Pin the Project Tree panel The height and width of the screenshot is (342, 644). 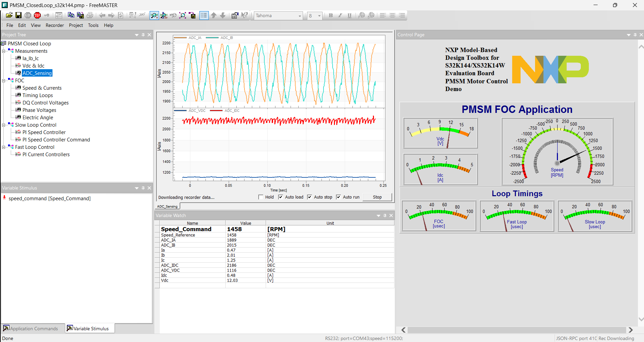pyautogui.click(x=143, y=35)
